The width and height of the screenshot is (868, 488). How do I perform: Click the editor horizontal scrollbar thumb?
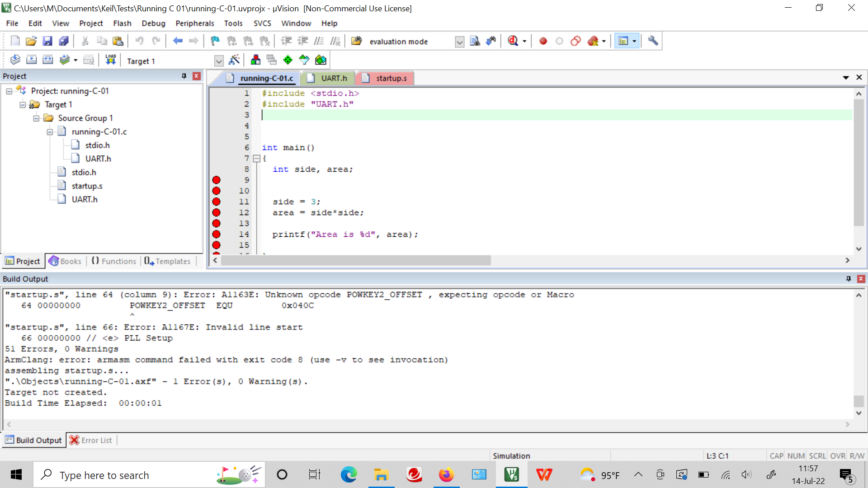[356, 260]
